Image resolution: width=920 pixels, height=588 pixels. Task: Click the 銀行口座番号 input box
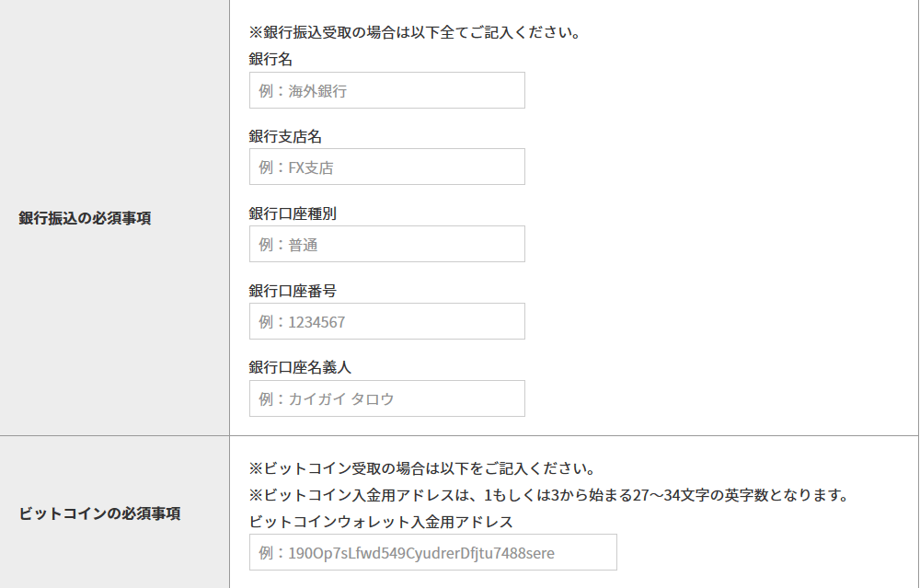[x=387, y=321]
